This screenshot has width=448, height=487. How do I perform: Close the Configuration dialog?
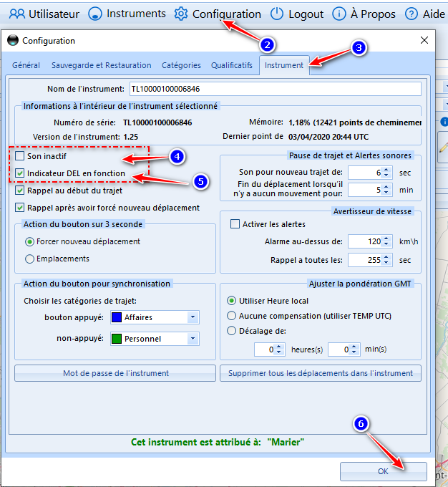(x=424, y=40)
